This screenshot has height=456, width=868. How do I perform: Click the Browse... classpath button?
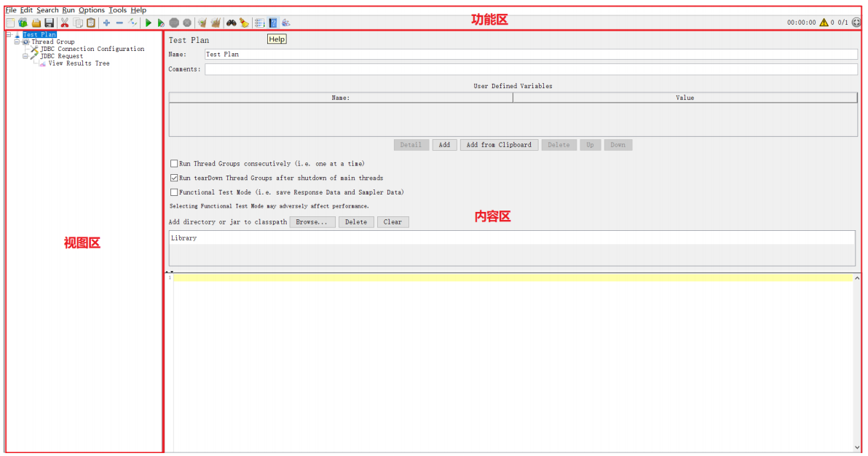pyautogui.click(x=312, y=221)
